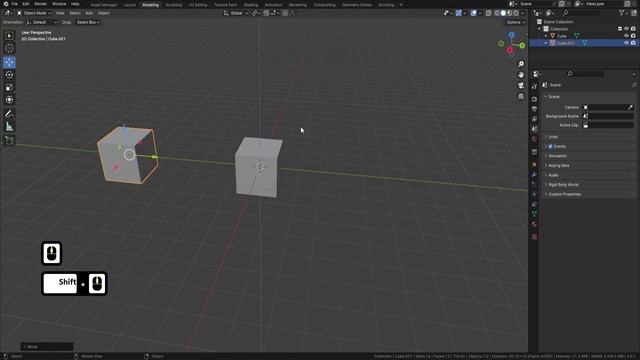640x360 pixels.
Task: Activate the Transform tool
Action: pos(9,100)
